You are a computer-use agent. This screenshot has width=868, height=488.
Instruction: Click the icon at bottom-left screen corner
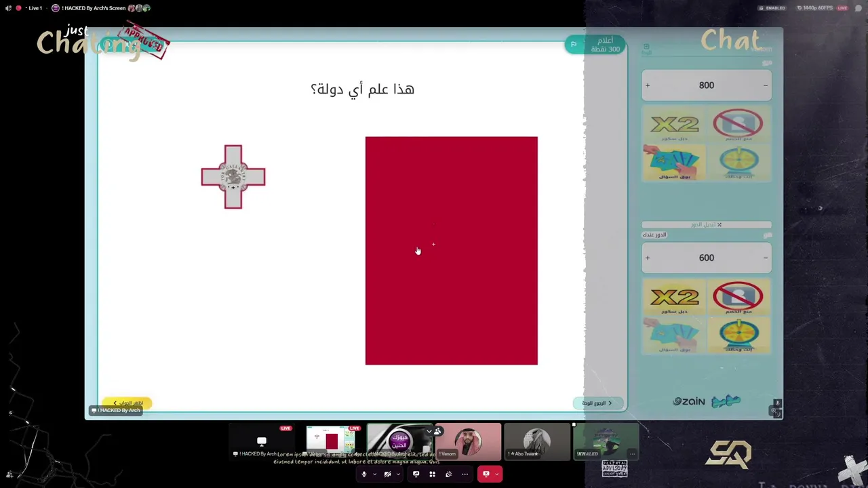(9, 475)
